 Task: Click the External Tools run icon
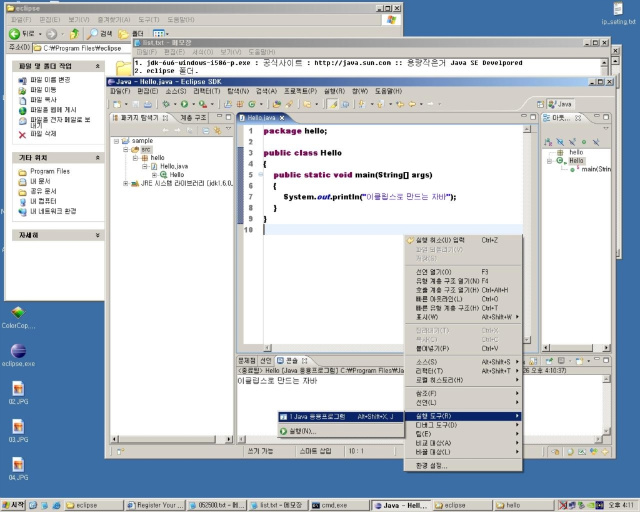202,105
